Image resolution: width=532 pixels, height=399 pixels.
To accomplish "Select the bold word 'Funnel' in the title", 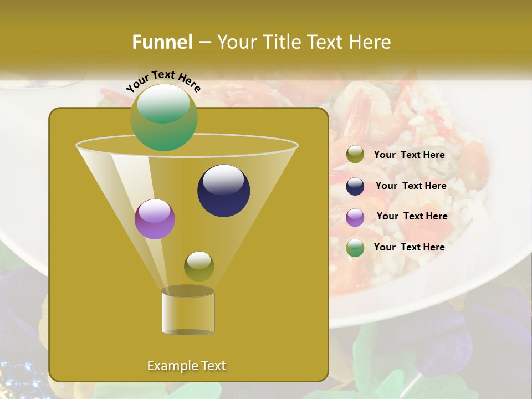I will click(x=162, y=42).
